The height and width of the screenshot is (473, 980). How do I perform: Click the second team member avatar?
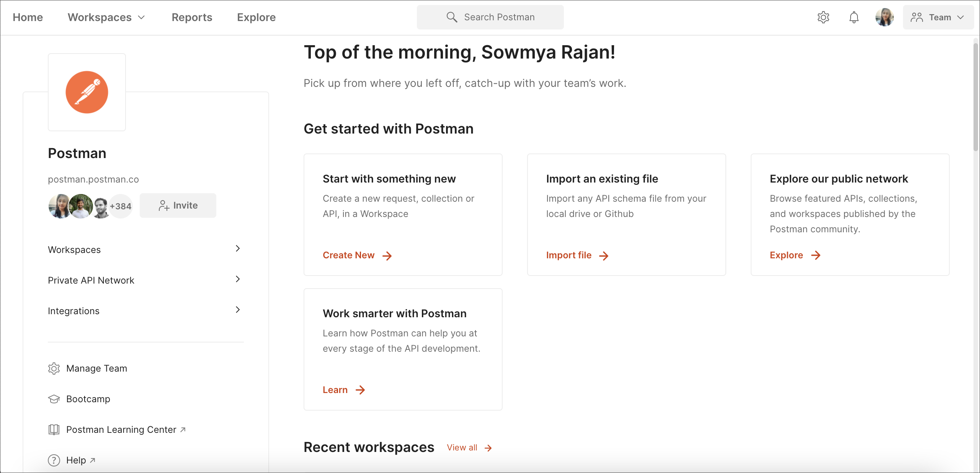(81, 206)
